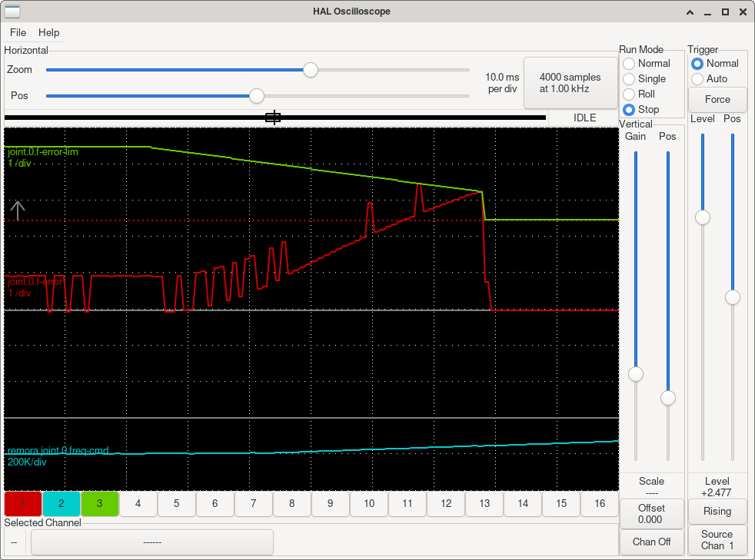Click the window menu icon in title bar

[x=12, y=12]
